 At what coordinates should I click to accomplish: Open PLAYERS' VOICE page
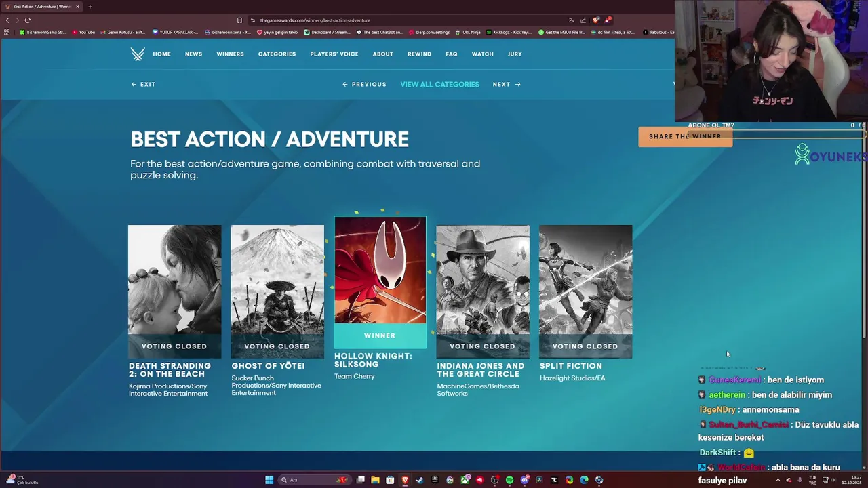coord(334,54)
